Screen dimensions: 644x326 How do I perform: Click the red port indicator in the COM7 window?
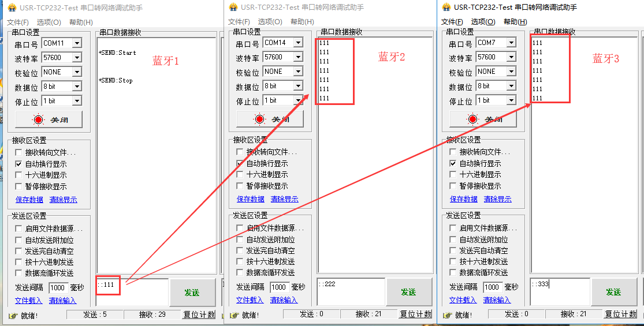tap(473, 119)
